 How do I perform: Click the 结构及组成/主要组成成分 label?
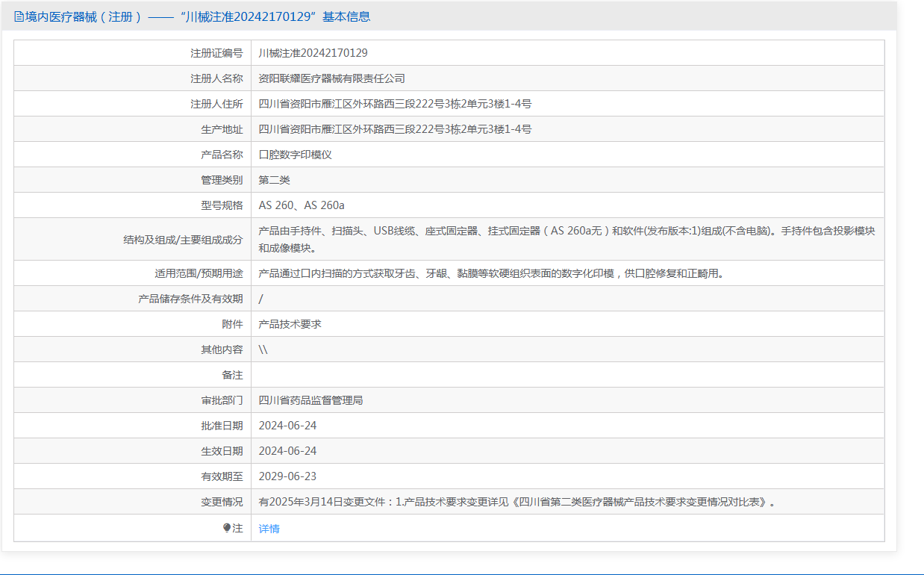183,240
